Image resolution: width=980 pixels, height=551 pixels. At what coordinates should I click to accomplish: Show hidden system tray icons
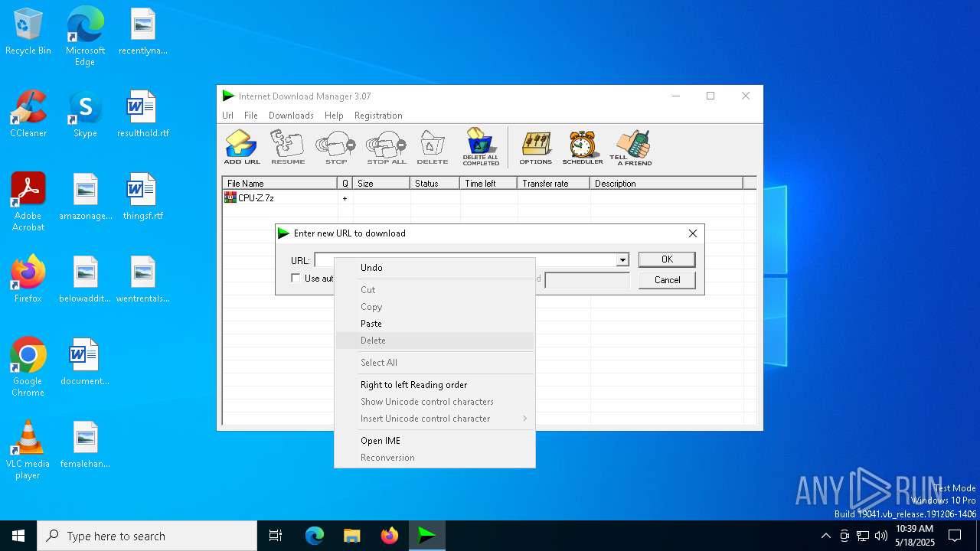pos(825,536)
